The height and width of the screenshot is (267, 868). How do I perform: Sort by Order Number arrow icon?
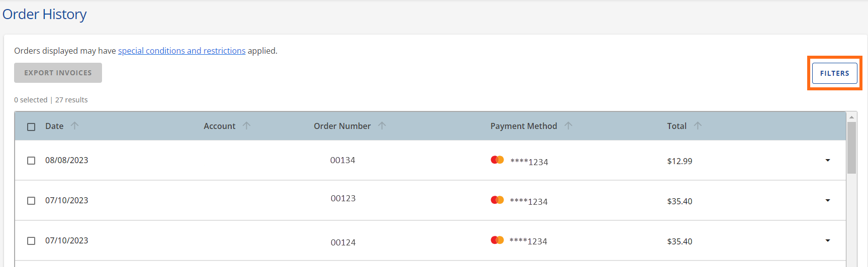coord(382,126)
